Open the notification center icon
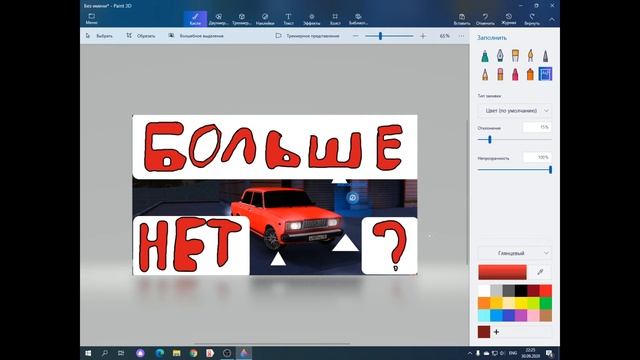The width and height of the screenshot is (640, 360). (x=549, y=353)
